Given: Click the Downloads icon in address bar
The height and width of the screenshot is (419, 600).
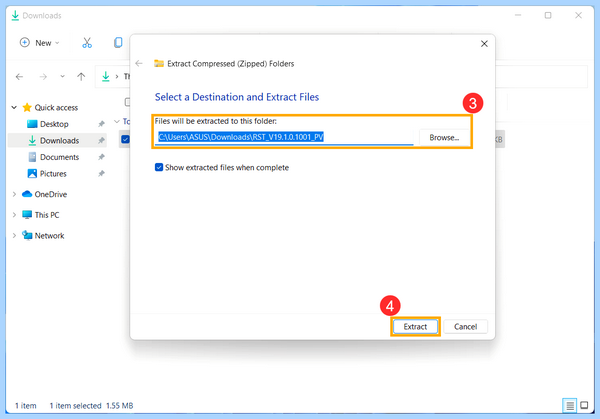Looking at the screenshot, I should click(106, 77).
